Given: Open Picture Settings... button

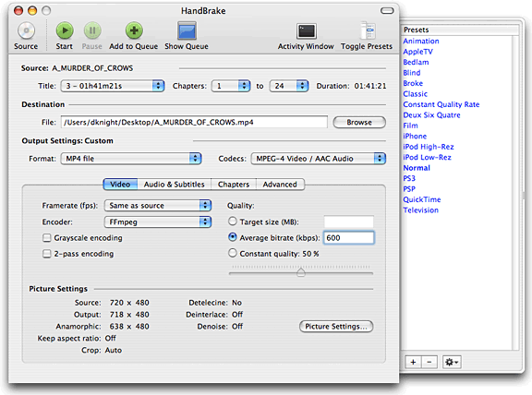Looking at the screenshot, I should pyautogui.click(x=336, y=326).
